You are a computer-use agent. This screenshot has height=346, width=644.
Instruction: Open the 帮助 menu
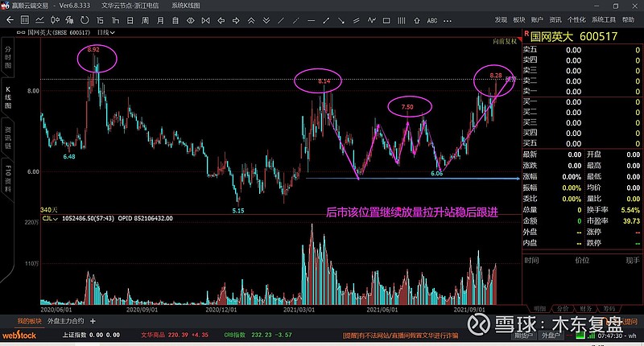[628, 19]
